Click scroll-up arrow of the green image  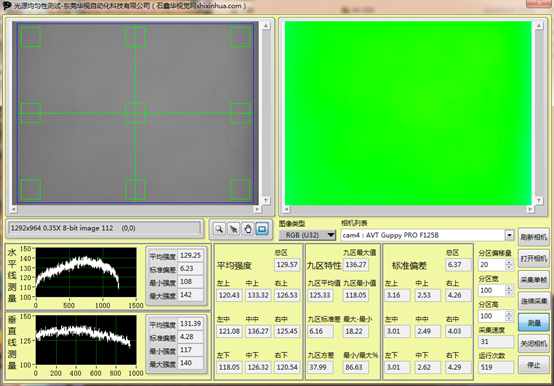click(x=539, y=25)
